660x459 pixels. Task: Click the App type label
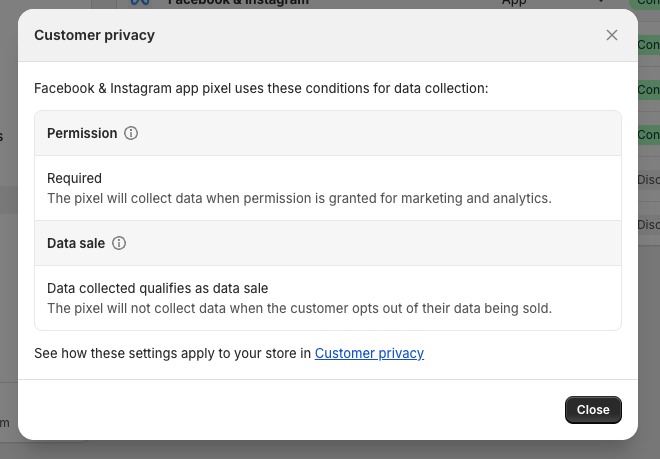click(514, 3)
